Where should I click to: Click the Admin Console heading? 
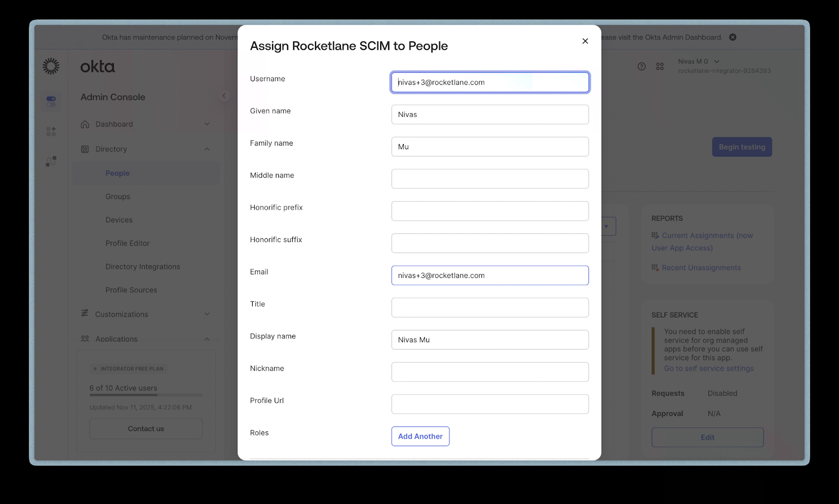(113, 97)
